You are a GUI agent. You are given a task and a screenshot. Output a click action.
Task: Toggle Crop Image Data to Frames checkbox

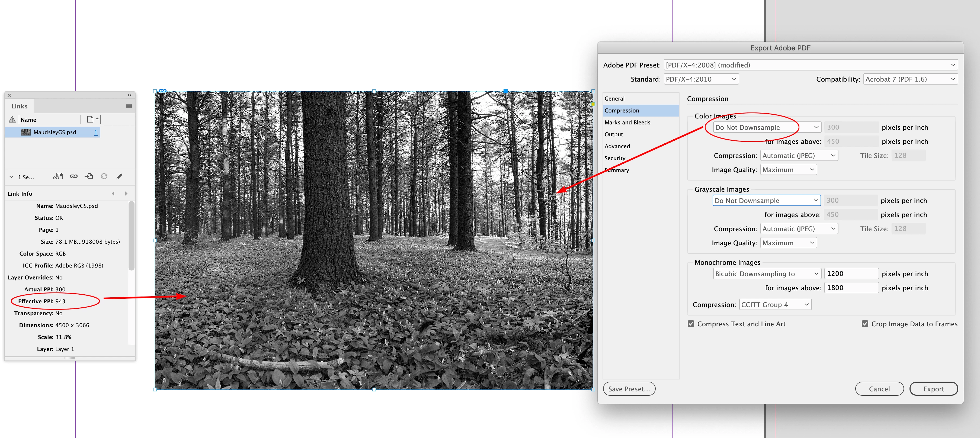tap(865, 324)
